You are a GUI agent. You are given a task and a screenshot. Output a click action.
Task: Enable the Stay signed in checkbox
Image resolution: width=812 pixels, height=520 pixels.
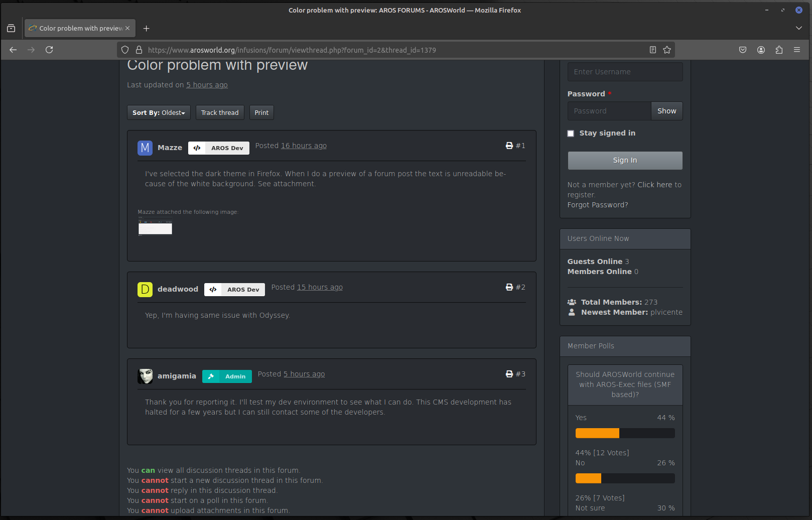click(x=571, y=134)
